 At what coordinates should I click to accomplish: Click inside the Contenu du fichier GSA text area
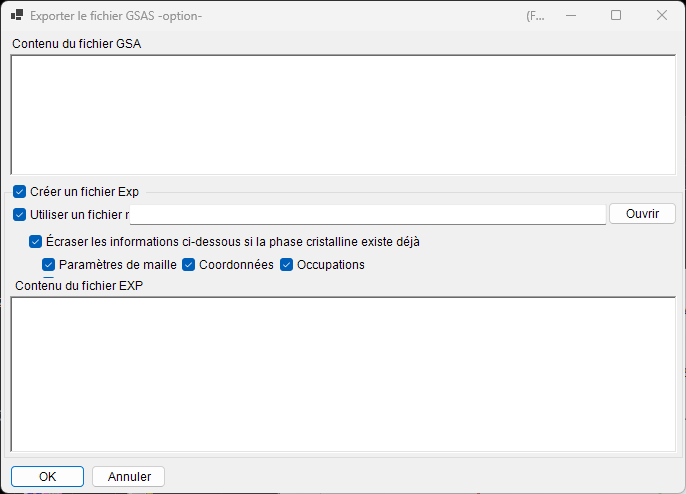tap(343, 115)
